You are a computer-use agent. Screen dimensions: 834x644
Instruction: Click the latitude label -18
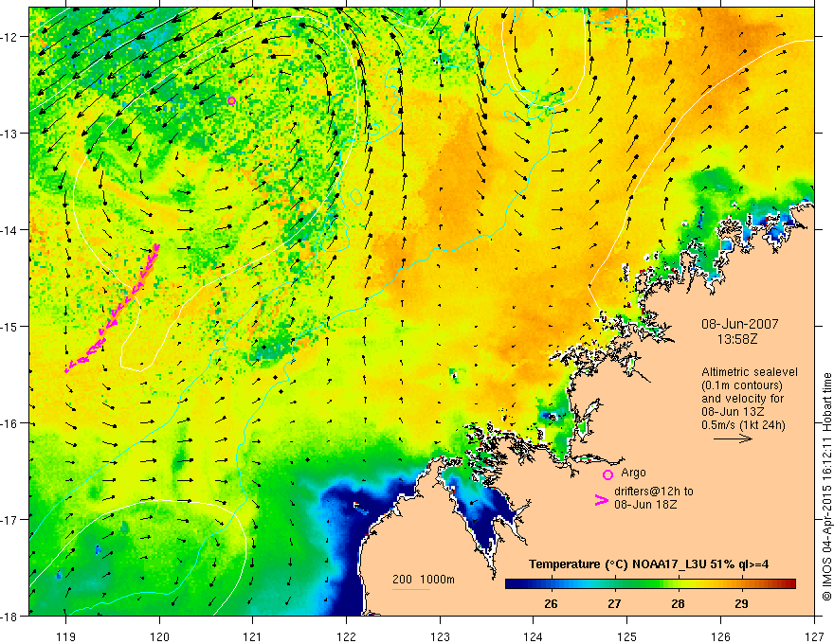(x=9, y=617)
